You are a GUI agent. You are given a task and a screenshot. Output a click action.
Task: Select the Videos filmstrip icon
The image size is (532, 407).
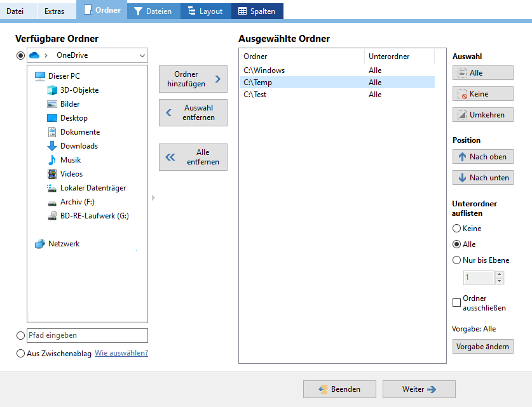[52, 174]
